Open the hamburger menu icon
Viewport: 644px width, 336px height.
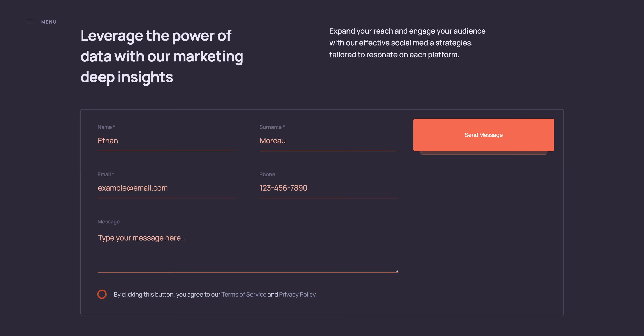coord(30,22)
